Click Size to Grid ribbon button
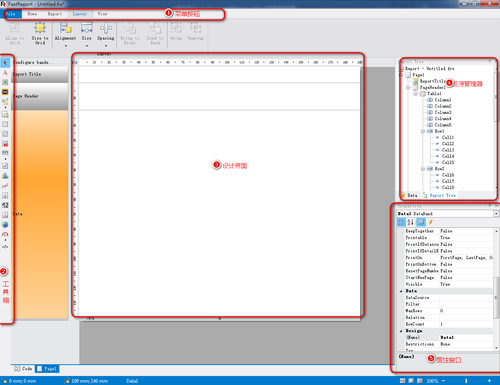This screenshot has height=385, width=500. [x=40, y=33]
